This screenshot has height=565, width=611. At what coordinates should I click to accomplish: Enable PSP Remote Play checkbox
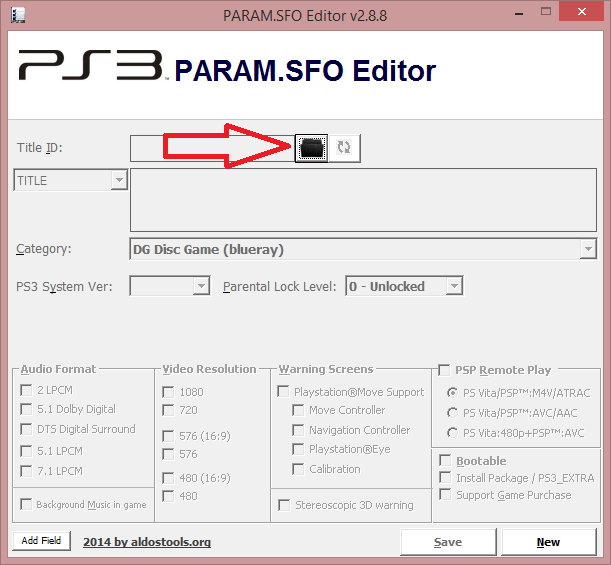pos(444,370)
